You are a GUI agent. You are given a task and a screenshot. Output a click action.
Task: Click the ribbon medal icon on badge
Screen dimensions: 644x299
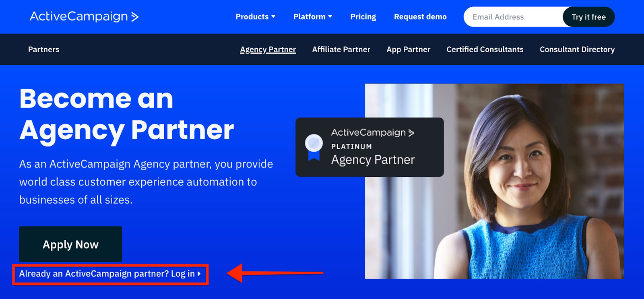314,147
